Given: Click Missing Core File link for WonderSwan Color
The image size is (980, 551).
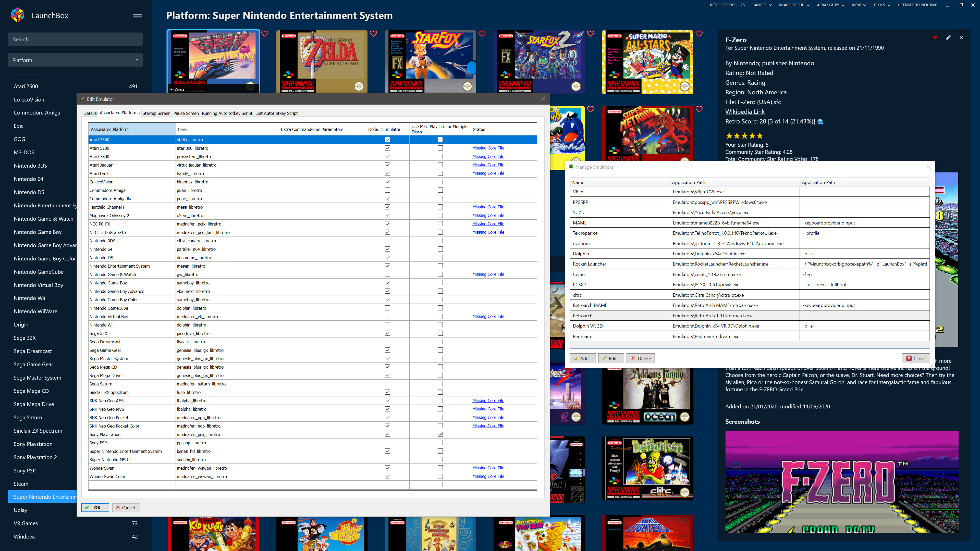Looking at the screenshot, I should click(x=488, y=476).
